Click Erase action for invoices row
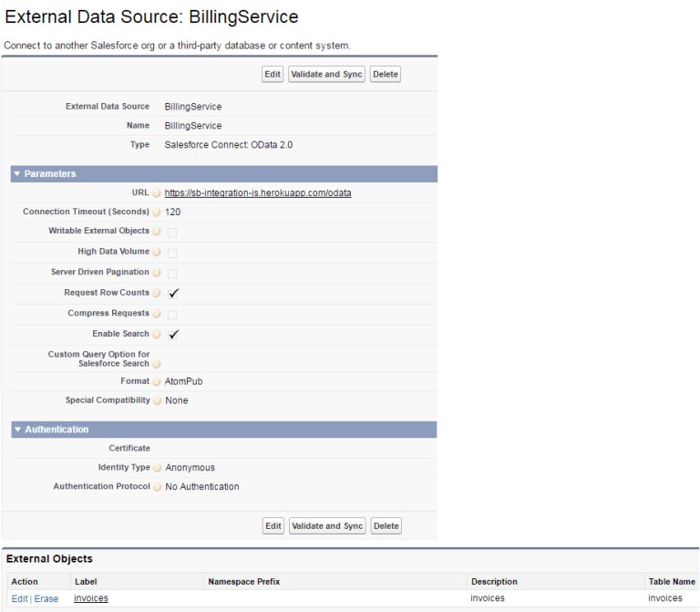 46,598
